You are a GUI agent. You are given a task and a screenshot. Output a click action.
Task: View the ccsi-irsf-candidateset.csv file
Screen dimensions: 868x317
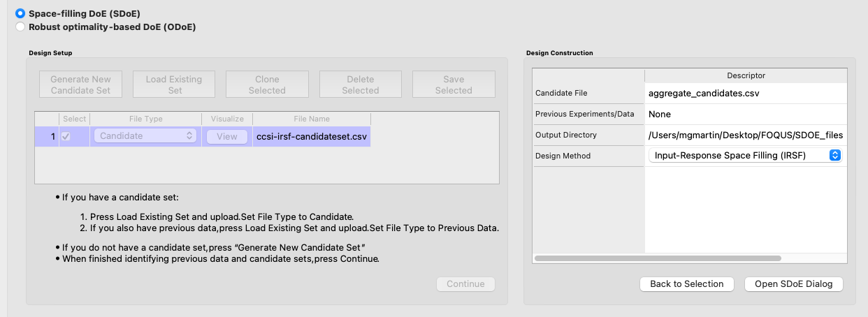point(227,137)
